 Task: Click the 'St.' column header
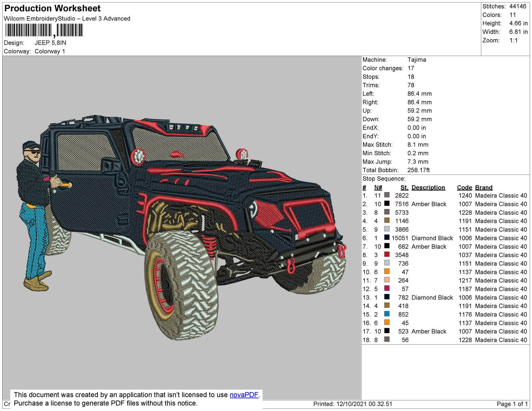404,187
